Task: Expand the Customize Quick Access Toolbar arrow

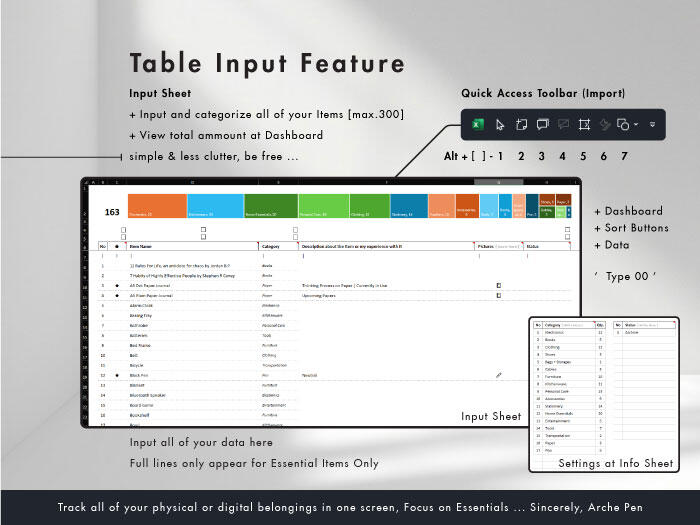Action: coord(652,125)
